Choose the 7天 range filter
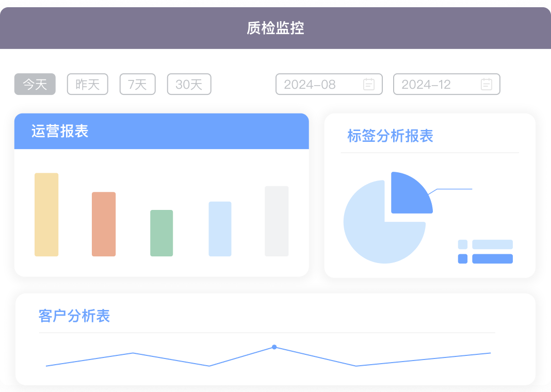The height and width of the screenshot is (392, 551). click(x=137, y=84)
